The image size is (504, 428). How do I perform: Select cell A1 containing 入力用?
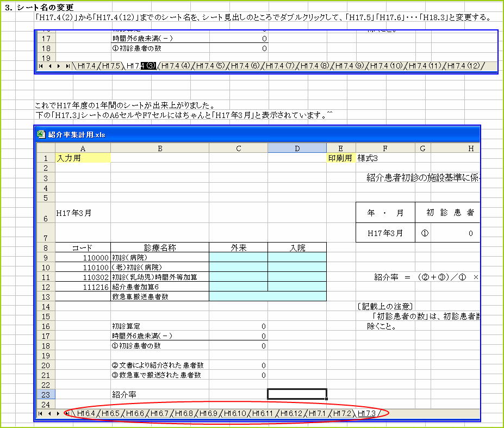click(83, 158)
